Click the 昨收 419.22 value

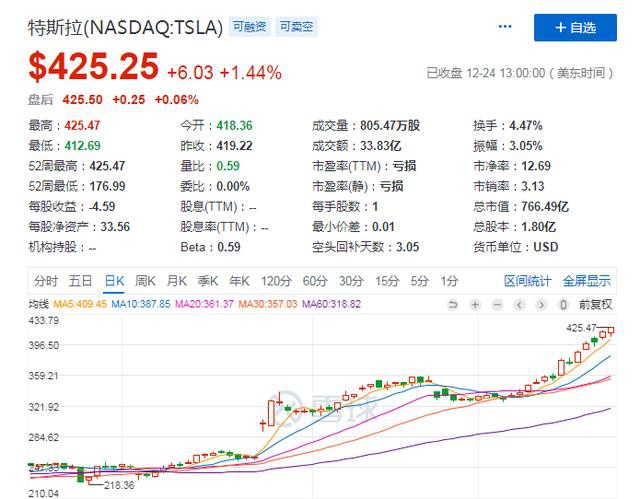234,146
